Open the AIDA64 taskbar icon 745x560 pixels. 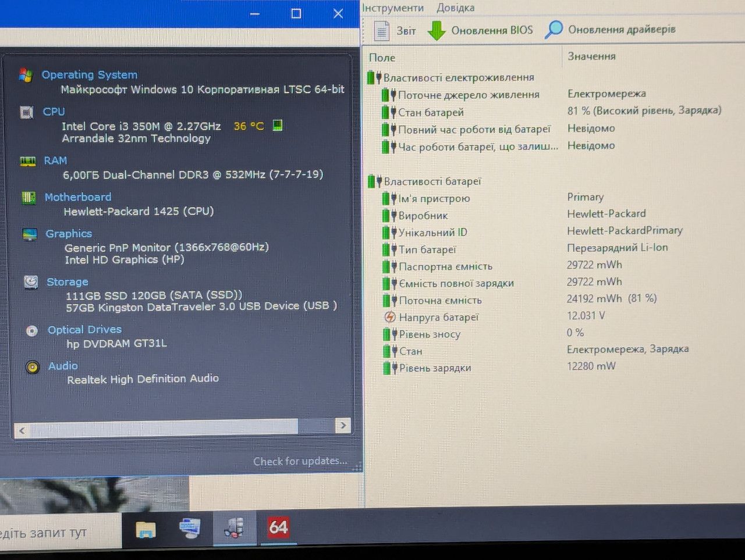tap(278, 527)
